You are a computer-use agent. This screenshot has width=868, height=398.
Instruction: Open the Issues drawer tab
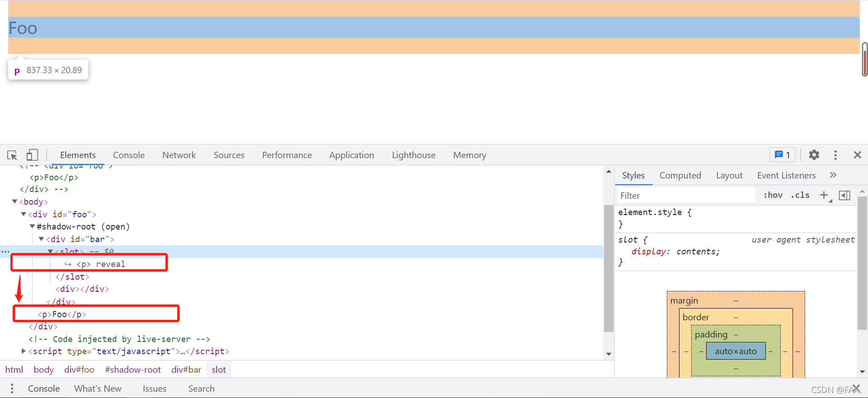(155, 389)
